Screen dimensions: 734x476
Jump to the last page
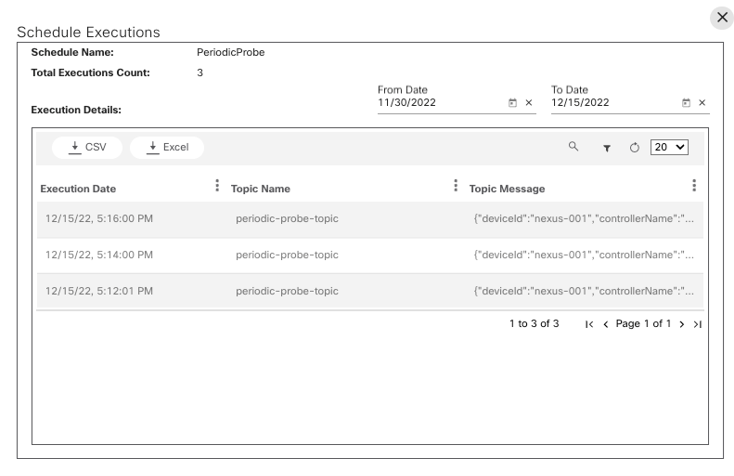(x=697, y=324)
